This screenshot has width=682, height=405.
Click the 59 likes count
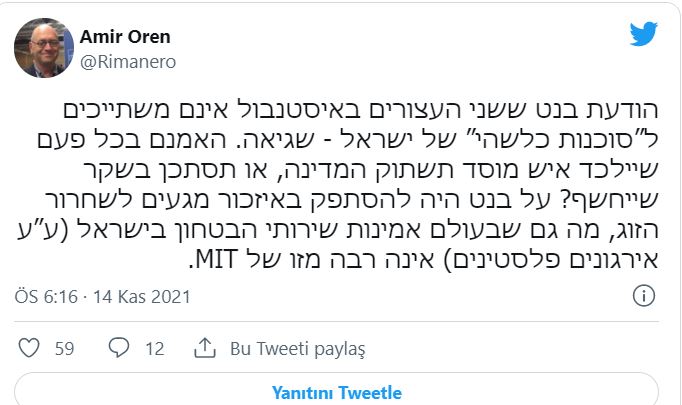[65, 348]
